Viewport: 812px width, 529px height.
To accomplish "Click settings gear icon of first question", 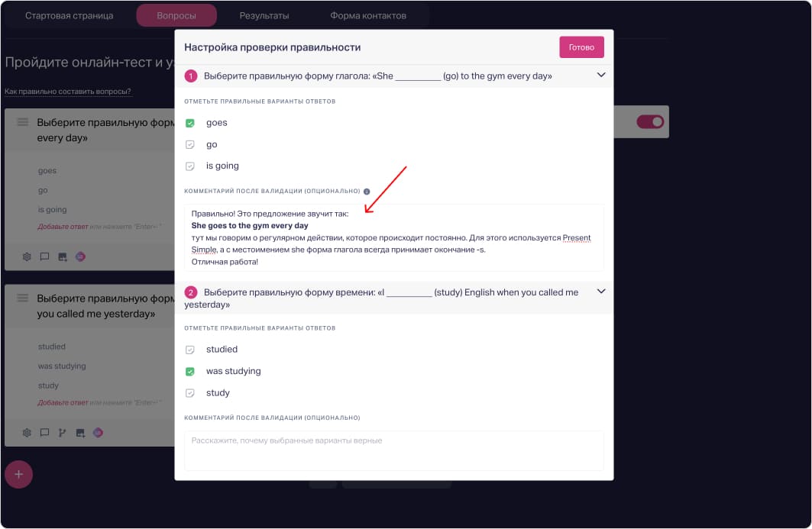I will (27, 257).
